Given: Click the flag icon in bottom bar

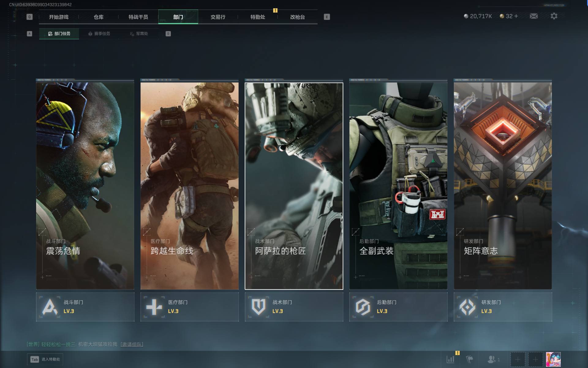Looking at the screenshot, I should click(469, 359).
